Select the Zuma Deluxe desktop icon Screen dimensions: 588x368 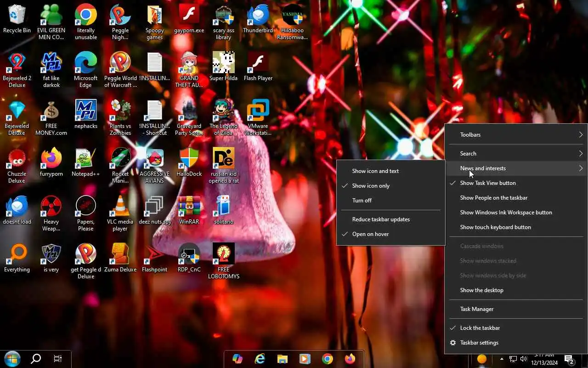click(x=120, y=258)
